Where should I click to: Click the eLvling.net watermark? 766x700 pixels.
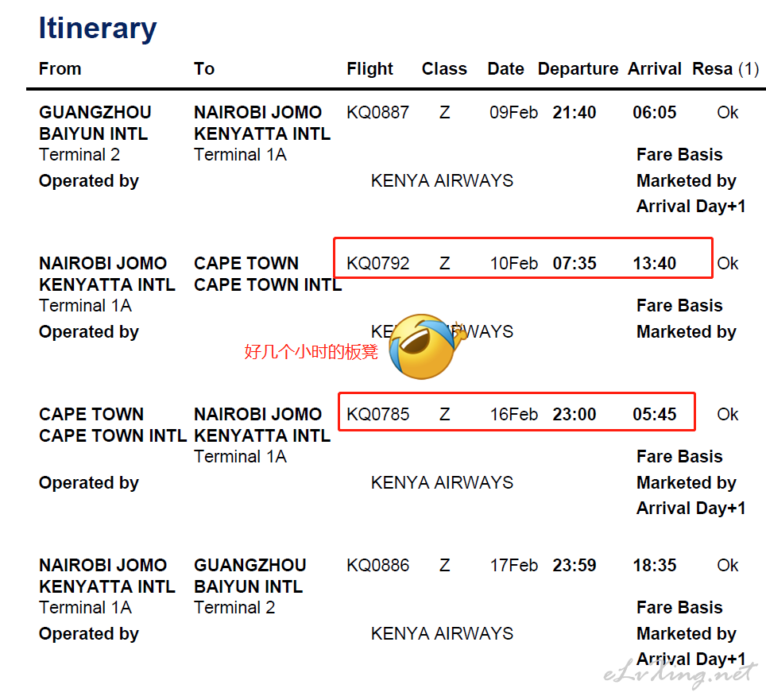pyautogui.click(x=680, y=673)
